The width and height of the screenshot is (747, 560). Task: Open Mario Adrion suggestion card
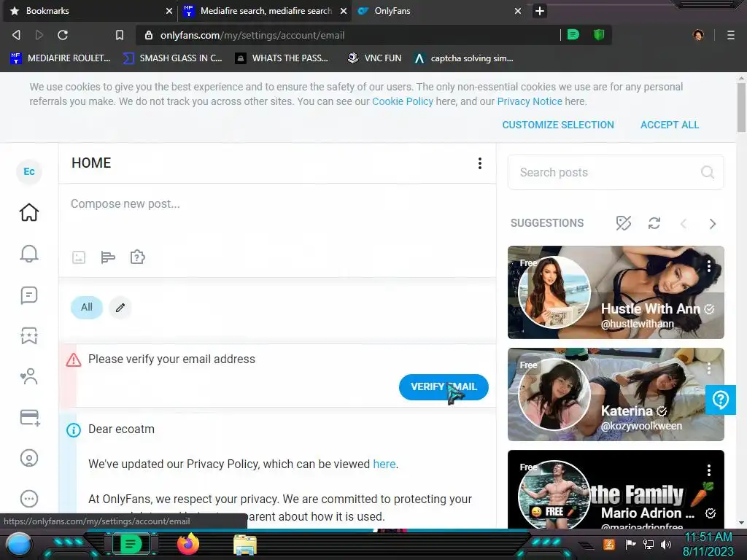click(616, 489)
